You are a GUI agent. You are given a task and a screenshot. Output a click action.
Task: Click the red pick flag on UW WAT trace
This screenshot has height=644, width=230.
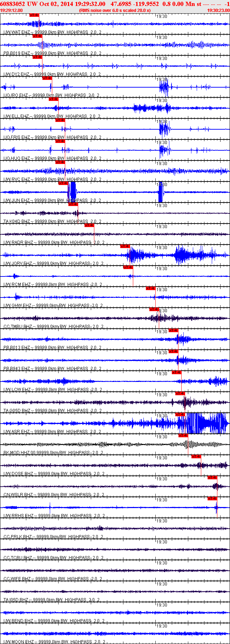(34, 15)
